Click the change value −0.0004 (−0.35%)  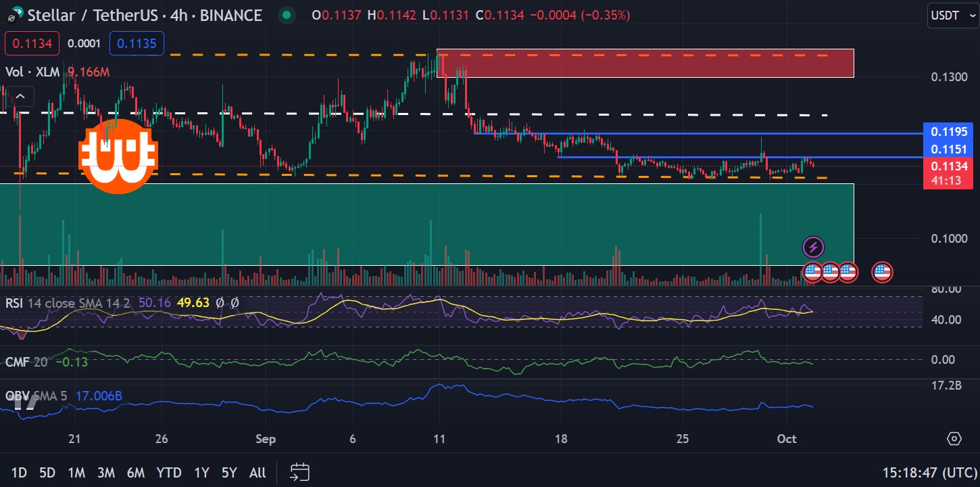coord(581,15)
